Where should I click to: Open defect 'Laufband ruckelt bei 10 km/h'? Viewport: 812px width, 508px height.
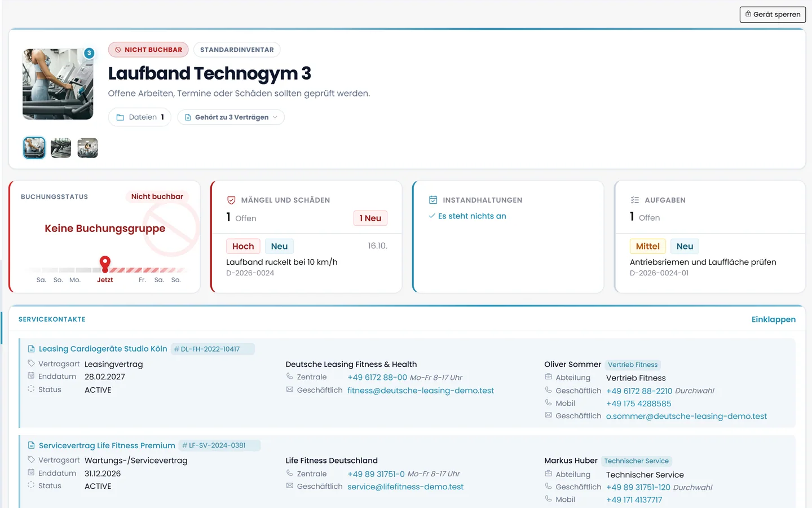point(282,262)
